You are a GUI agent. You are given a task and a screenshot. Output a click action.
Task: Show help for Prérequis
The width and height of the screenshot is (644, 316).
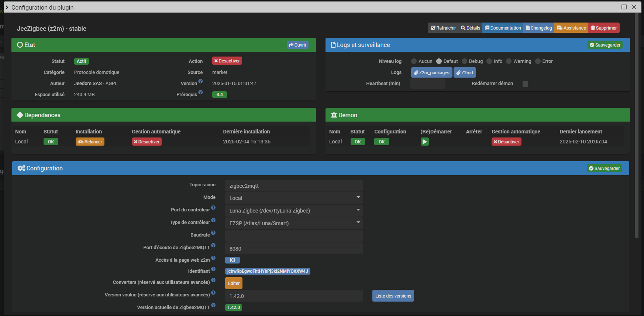pyautogui.click(x=200, y=92)
